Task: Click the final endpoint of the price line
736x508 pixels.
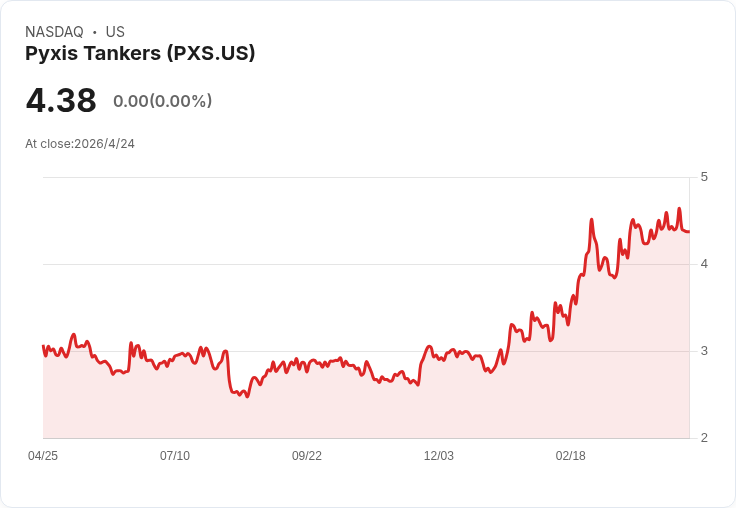Action: (689, 231)
